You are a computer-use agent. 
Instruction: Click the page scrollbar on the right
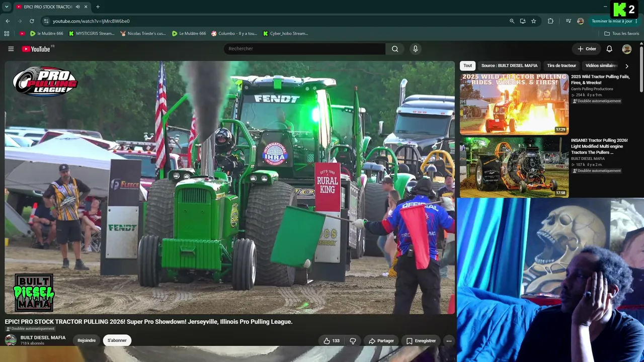pyautogui.click(x=641, y=69)
